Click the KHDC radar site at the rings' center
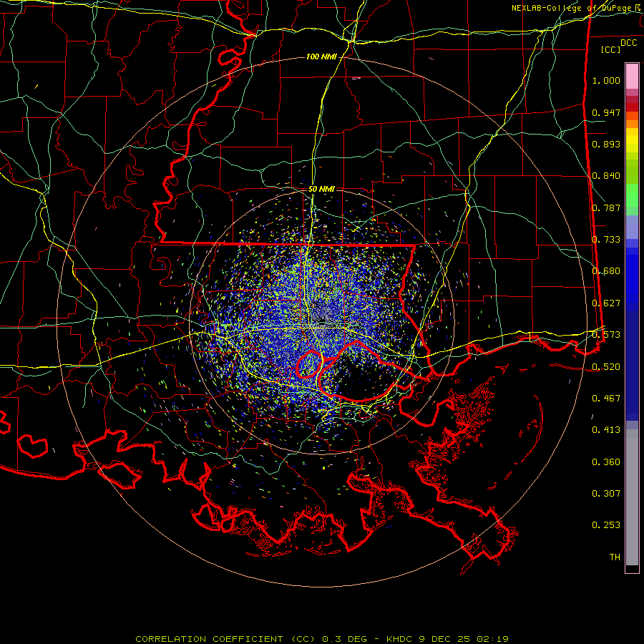 (x=321, y=321)
